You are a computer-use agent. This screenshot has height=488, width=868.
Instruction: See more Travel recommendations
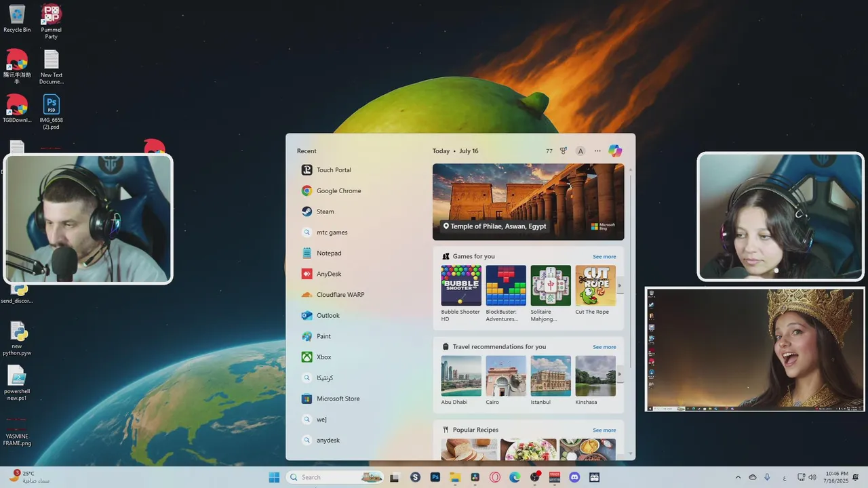click(604, 347)
